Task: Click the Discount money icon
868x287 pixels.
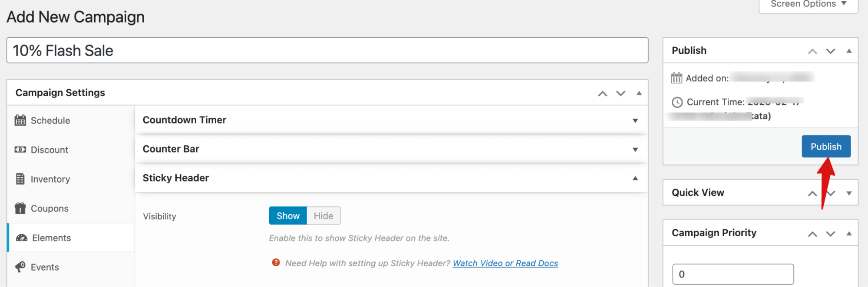Action: (20, 150)
